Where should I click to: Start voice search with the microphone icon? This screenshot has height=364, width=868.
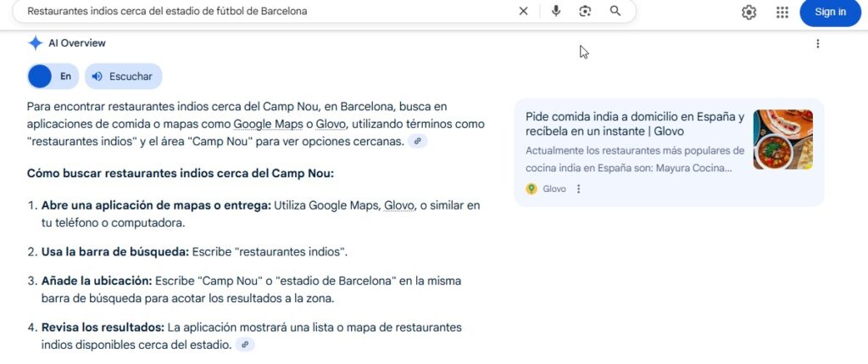pyautogui.click(x=556, y=11)
